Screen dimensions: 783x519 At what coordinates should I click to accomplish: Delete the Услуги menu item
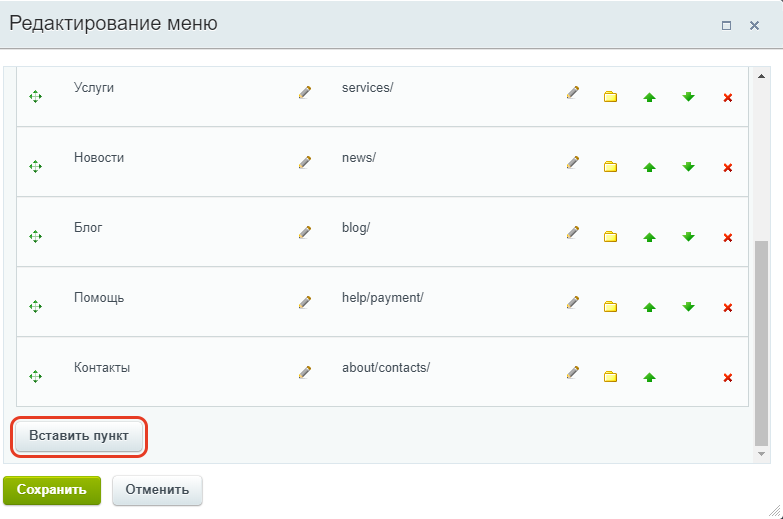(x=728, y=97)
